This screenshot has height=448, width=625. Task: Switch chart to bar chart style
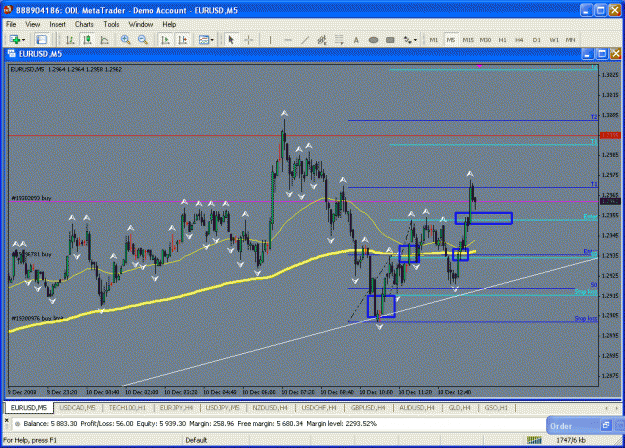[x=70, y=39]
